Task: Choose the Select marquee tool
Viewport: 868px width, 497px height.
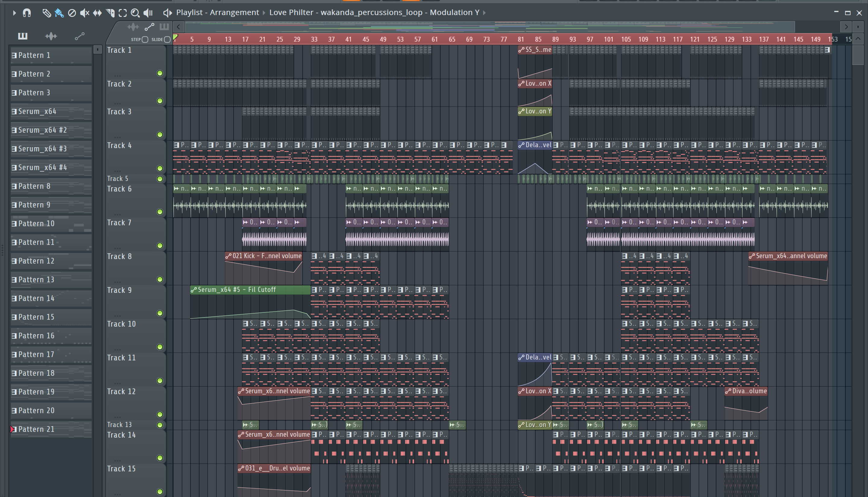Action: point(122,13)
